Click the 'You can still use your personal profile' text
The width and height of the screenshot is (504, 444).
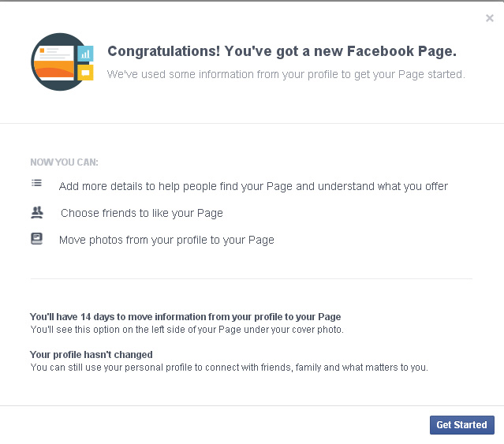click(230, 368)
